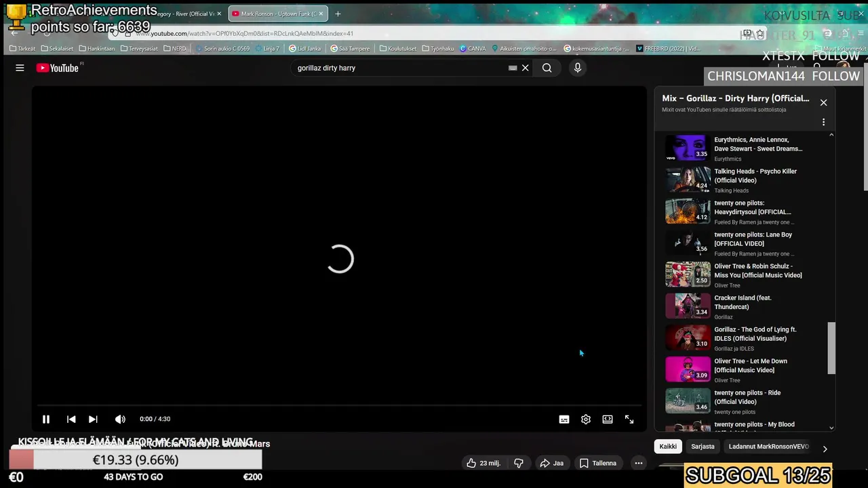Image resolution: width=868 pixels, height=488 pixels.
Task: Play Gorillaz The God of Lying
Action: 755,334
